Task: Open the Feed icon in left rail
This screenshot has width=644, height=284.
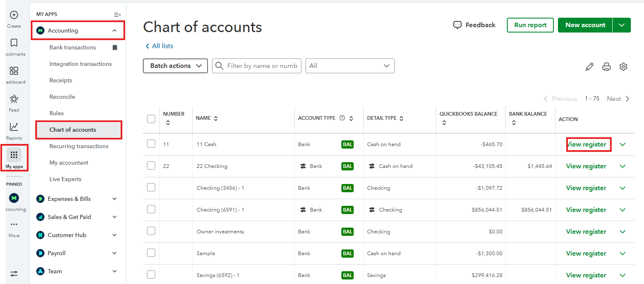Action: coord(14,99)
